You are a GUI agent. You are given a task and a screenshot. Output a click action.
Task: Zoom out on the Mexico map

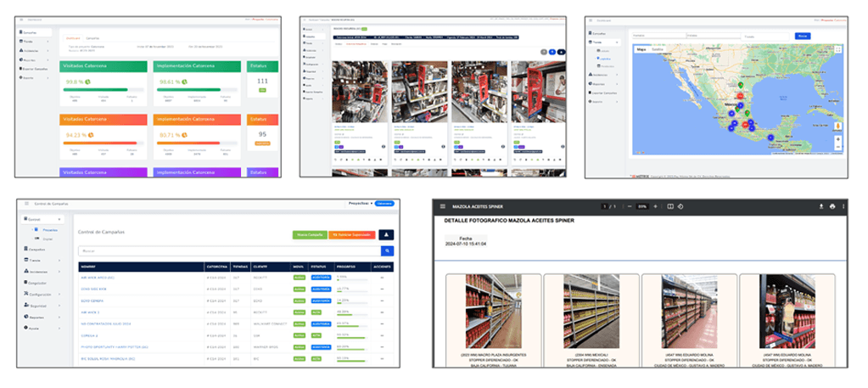(x=838, y=146)
